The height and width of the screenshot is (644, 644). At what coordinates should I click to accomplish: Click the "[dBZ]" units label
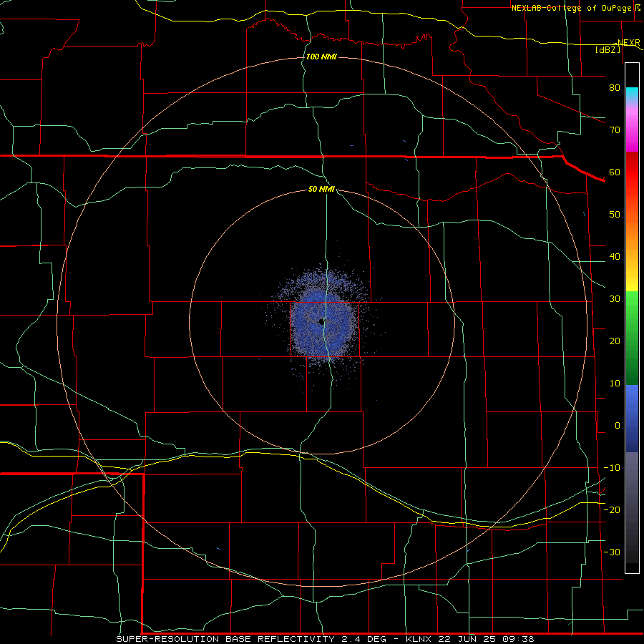coord(608,49)
